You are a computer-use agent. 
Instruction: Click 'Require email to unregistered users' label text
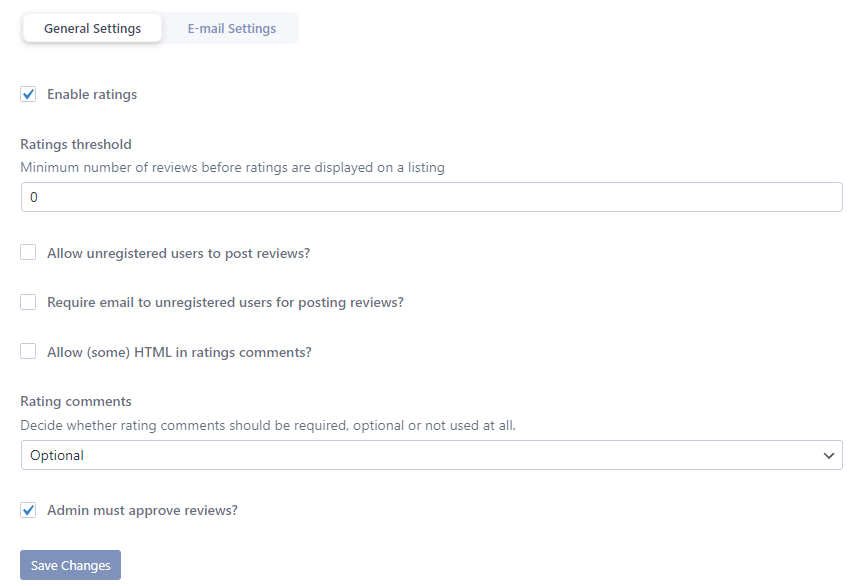coord(225,302)
